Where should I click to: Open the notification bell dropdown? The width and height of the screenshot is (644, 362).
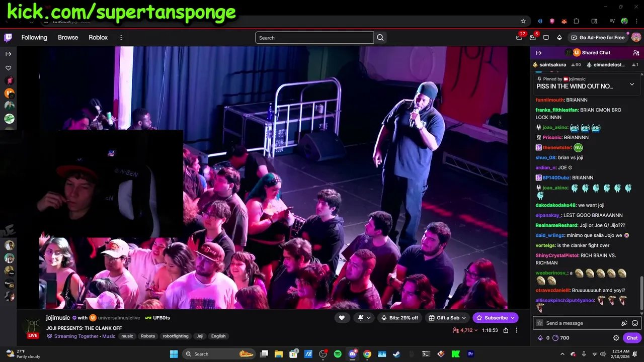coord(364,318)
